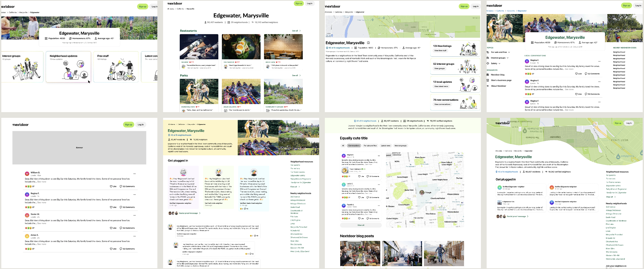The height and width of the screenshot is (269, 644).
Task: Like Pearth A.'s post with the heart icon
Action: pyautogui.click(x=359, y=219)
